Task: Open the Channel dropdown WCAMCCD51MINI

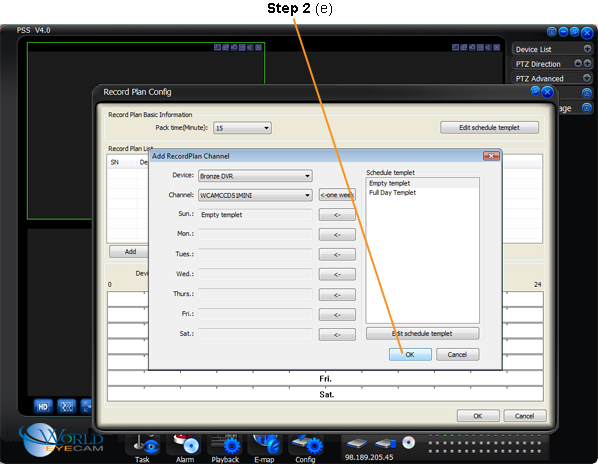Action: pos(255,195)
